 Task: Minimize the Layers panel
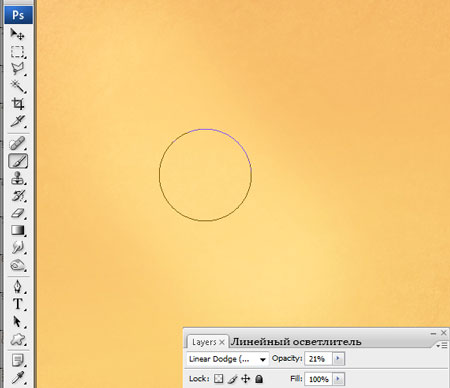click(433, 333)
